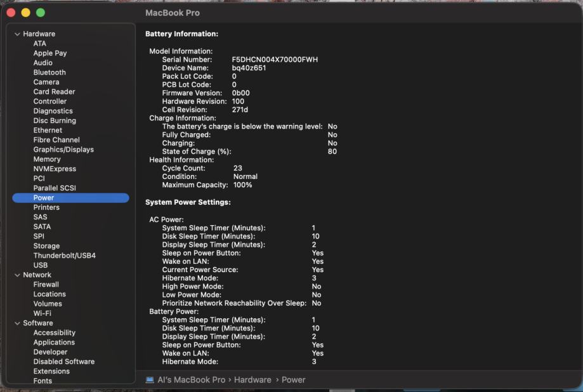This screenshot has height=392, width=583.
Task: Click the Hardware category label
Action: pos(39,34)
